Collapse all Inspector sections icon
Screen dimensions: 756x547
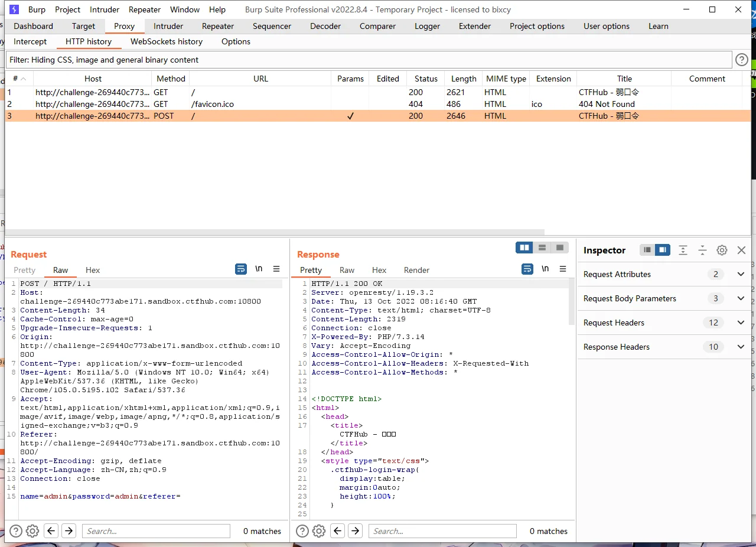pos(702,250)
